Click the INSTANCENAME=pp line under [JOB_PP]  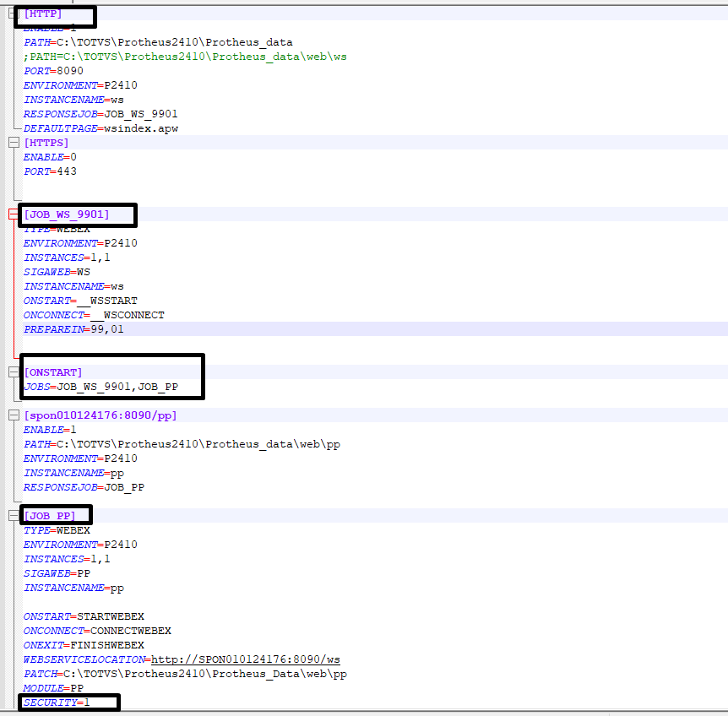coord(73,588)
